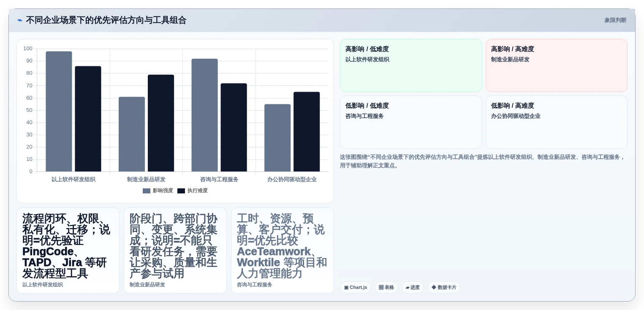The height and width of the screenshot is (310, 644).
Task: Click 执行难度 bar for 办公协同驱动型企业
Action: click(307, 132)
